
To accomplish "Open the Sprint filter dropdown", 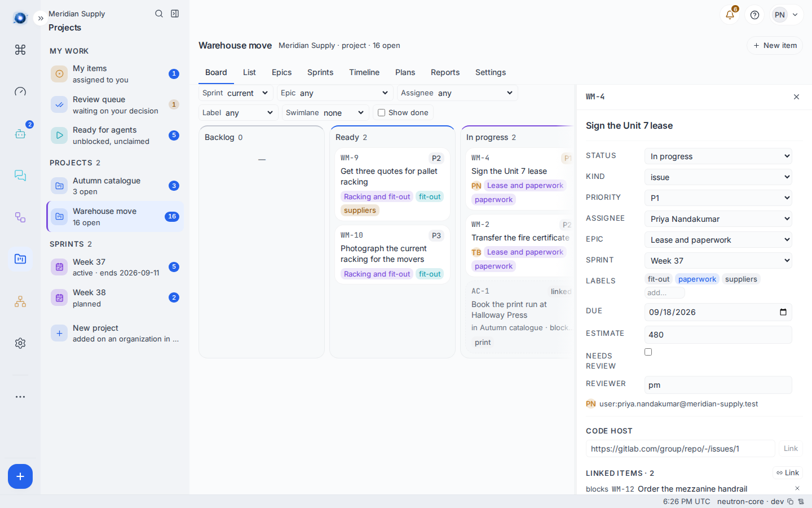I will click(236, 93).
